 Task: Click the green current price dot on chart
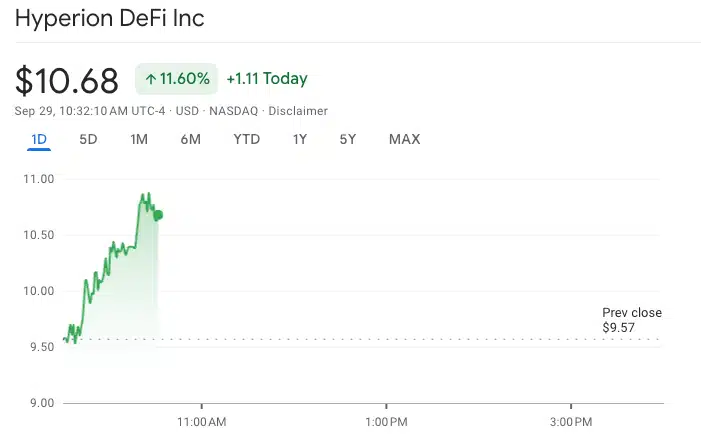(x=158, y=215)
